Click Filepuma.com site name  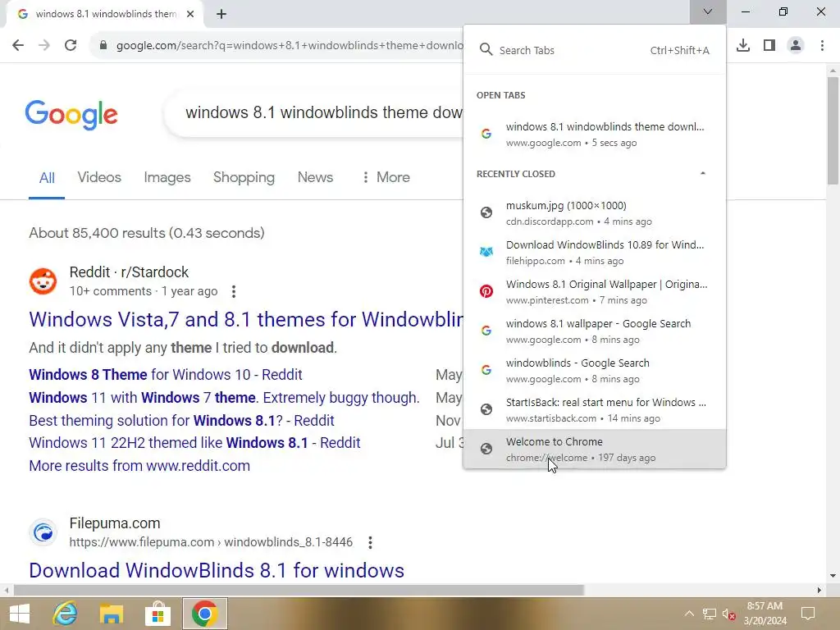tap(115, 523)
